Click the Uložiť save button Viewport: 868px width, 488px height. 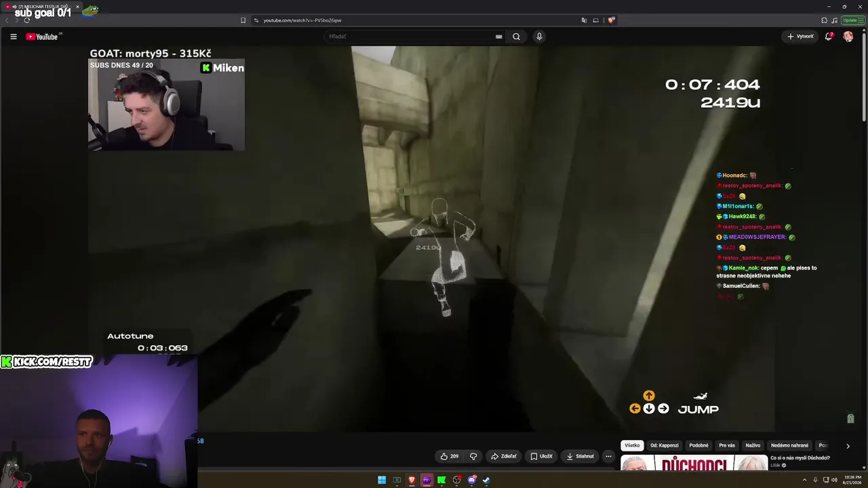[x=541, y=456]
